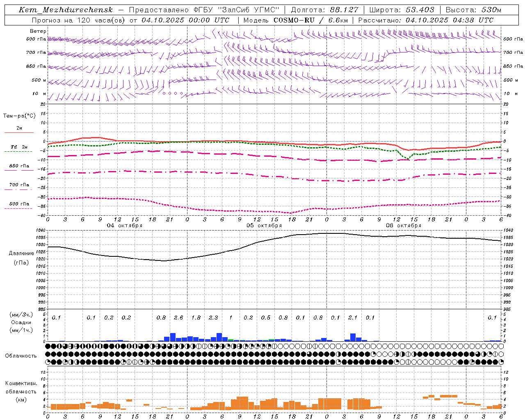Click the Тем-ра(°C) axis label
Screen dimensions: 525x420
tap(19, 116)
